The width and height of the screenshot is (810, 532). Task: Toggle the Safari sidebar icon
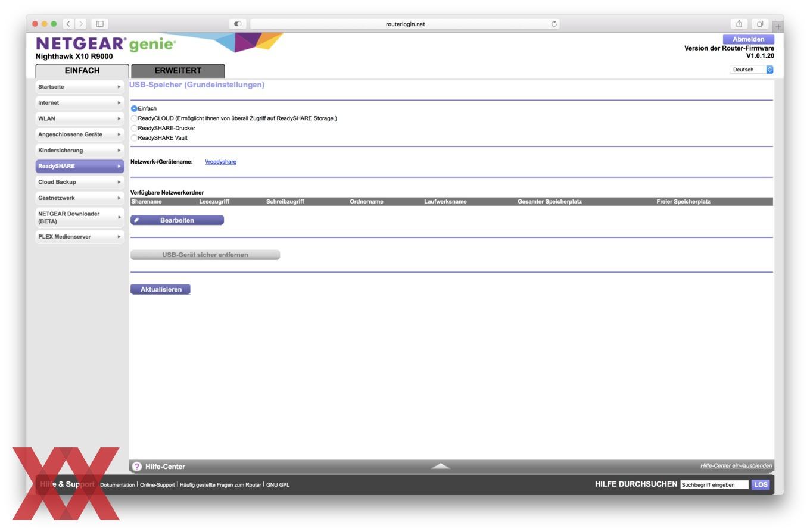coord(100,24)
